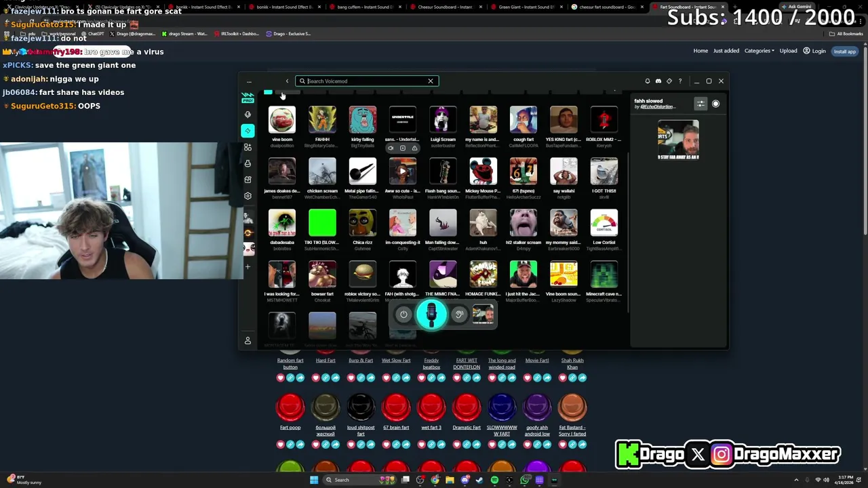Open Voicemod notifications bell
The image size is (868, 488).
coord(648,81)
